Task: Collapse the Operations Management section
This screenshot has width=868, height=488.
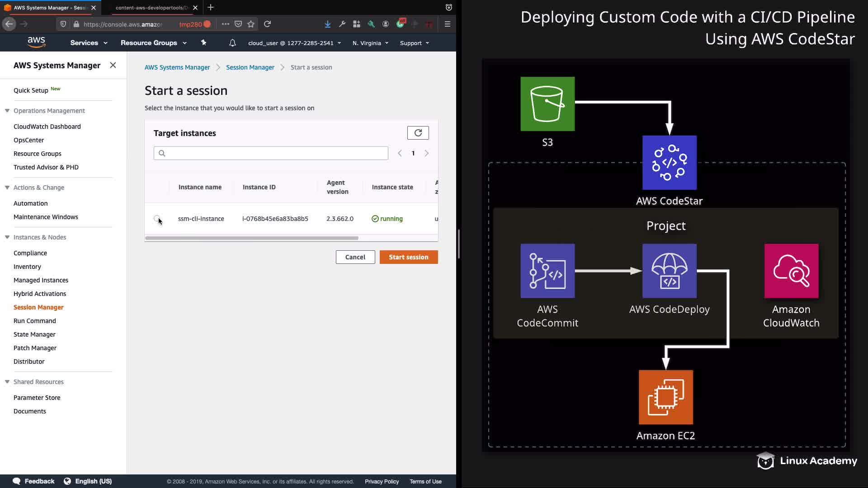Action: click(x=7, y=111)
